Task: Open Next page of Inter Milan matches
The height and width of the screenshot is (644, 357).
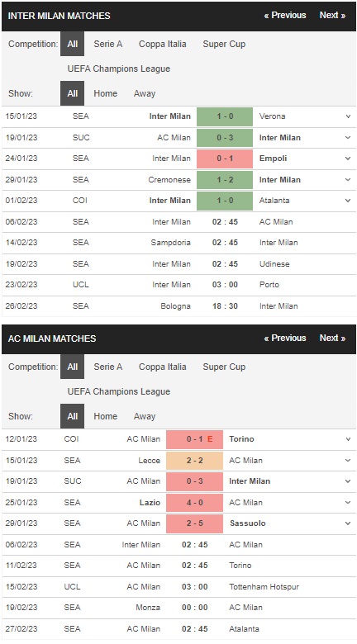Action: pos(332,15)
